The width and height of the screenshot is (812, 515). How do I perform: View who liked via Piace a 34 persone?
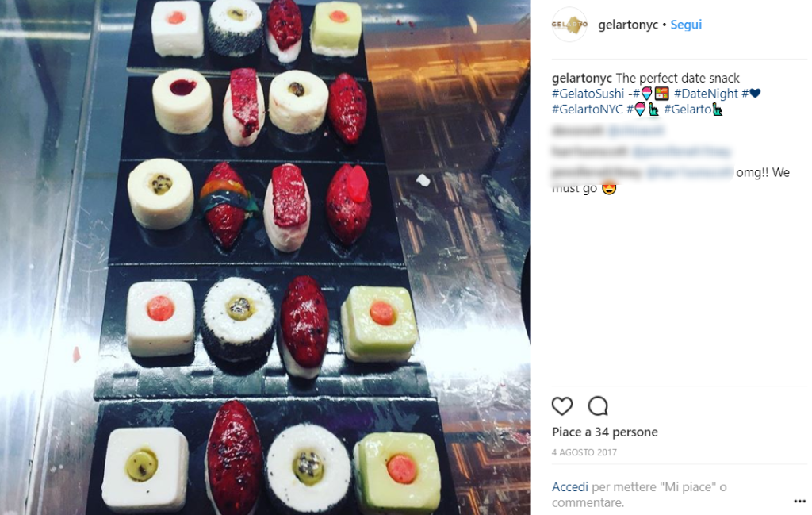[605, 432]
